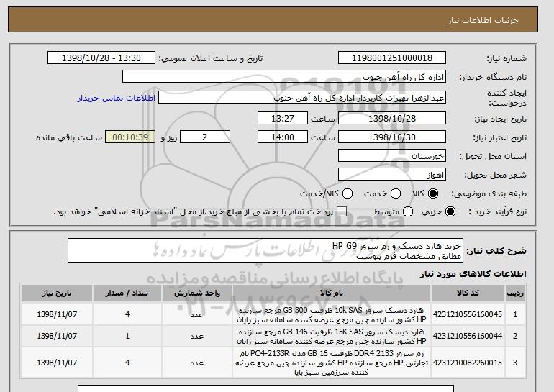Click item code 4231210556160044
Viewport: 554px width, 392px height.
tap(468, 336)
